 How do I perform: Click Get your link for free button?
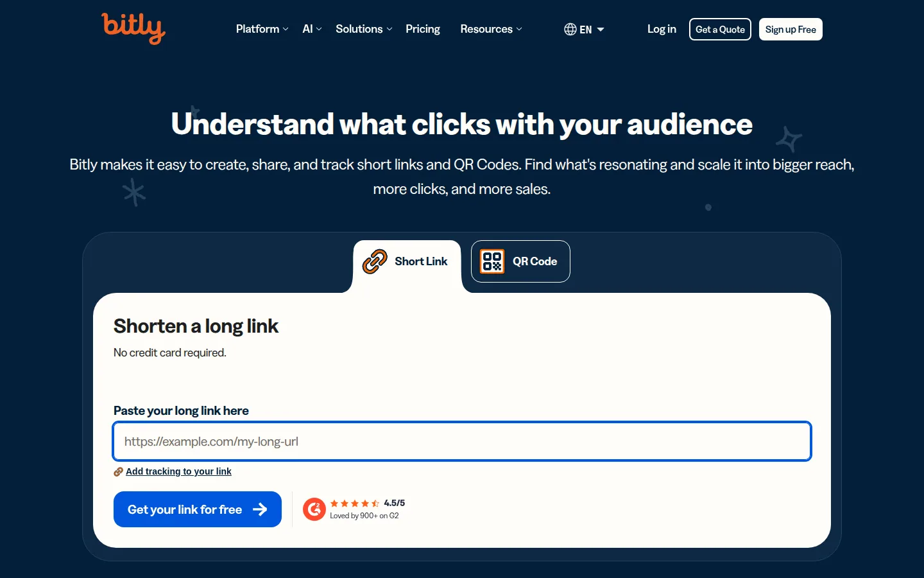[x=198, y=509]
